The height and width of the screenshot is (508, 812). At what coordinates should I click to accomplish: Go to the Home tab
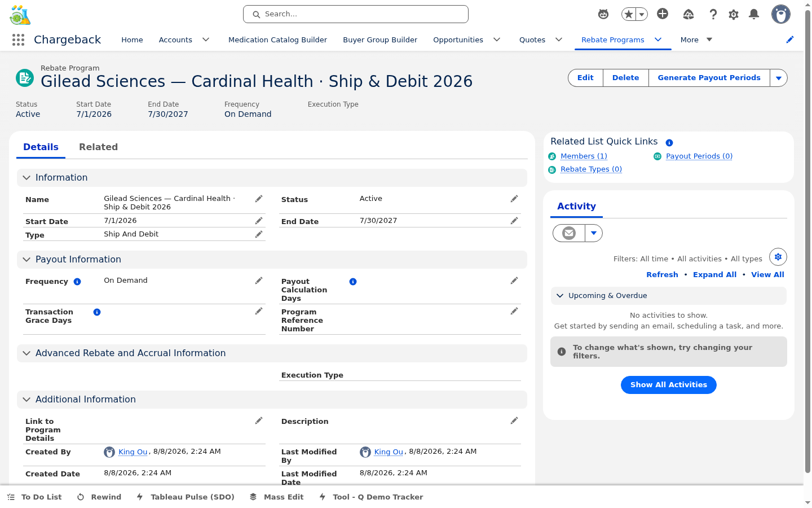tap(132, 40)
